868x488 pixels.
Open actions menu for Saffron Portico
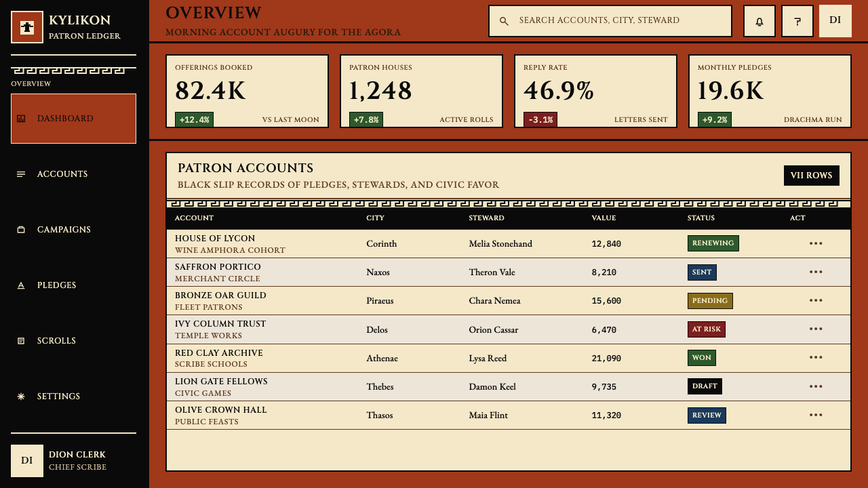(816, 272)
